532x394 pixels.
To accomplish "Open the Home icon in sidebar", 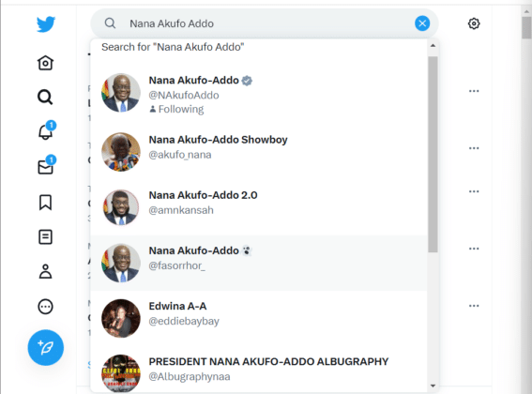I will [45, 63].
